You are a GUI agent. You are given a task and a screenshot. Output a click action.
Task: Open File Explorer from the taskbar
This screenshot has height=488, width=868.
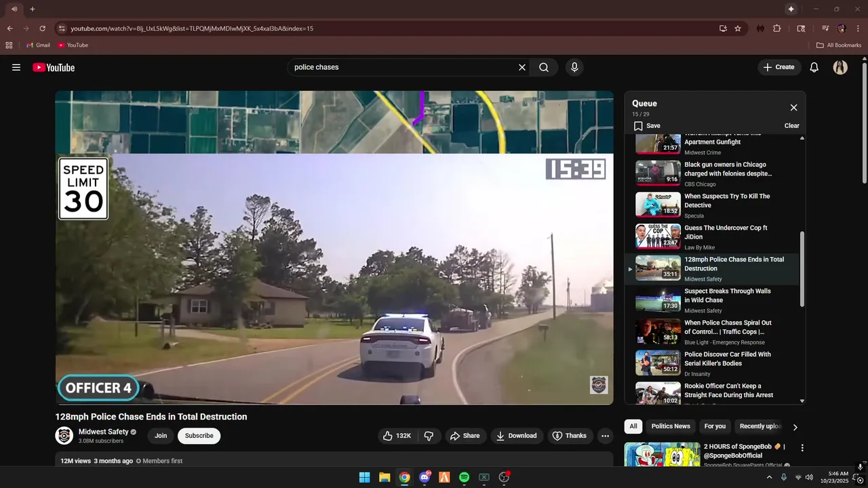coord(384,477)
